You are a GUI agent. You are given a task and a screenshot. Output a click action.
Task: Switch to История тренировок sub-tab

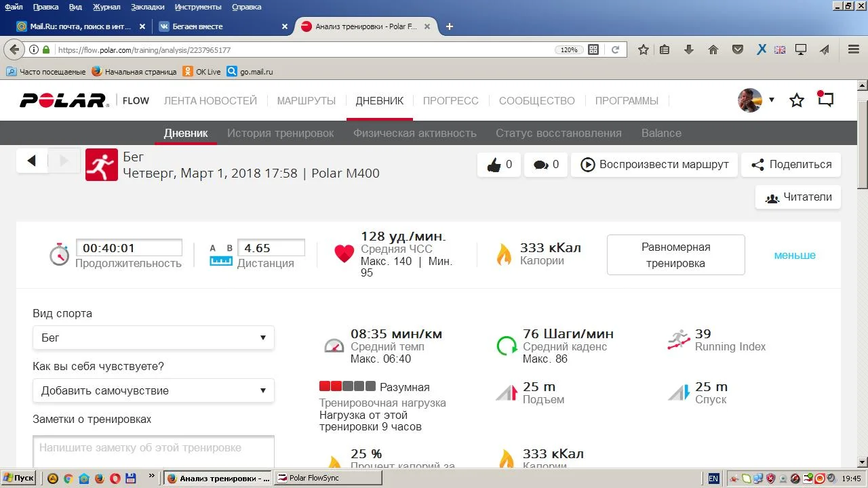(281, 133)
